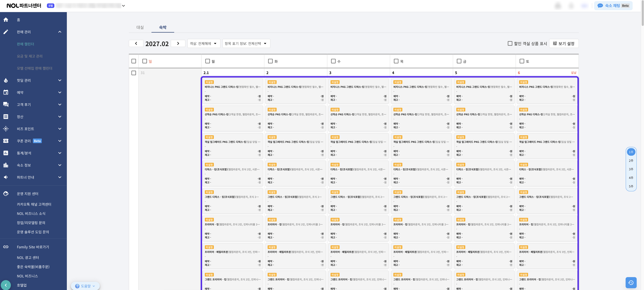Click the NOL 파트너센터 logo

tap(24, 6)
